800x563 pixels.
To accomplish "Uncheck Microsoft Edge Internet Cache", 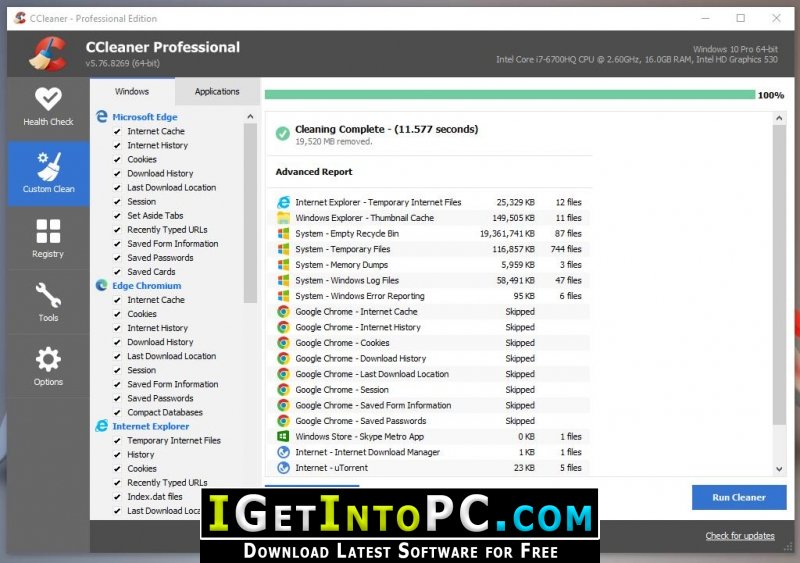I will pos(117,131).
